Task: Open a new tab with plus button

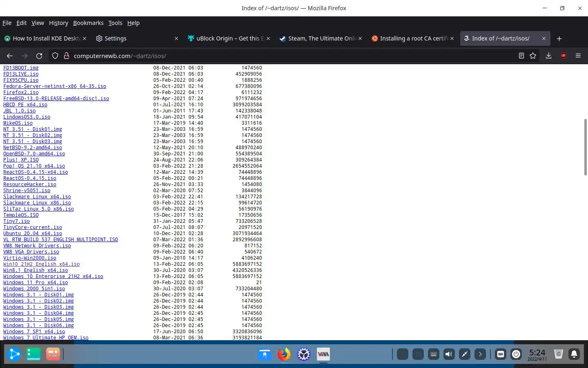Action: coord(559,38)
